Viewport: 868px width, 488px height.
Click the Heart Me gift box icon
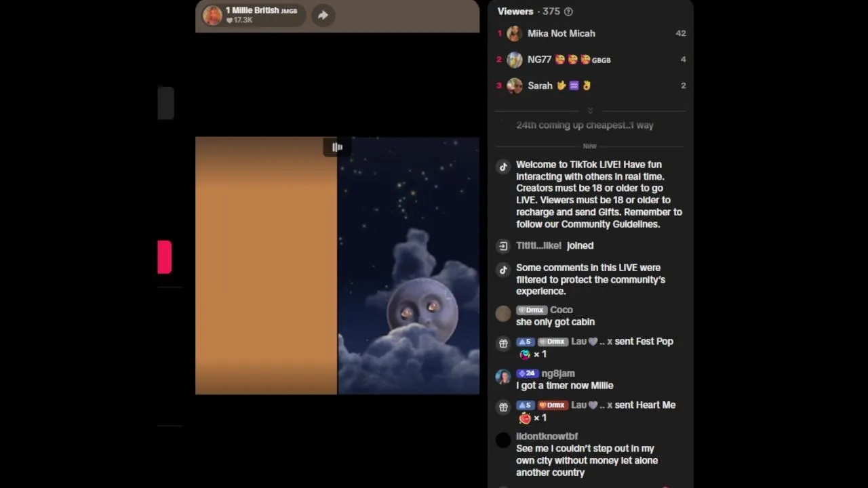pyautogui.click(x=503, y=407)
